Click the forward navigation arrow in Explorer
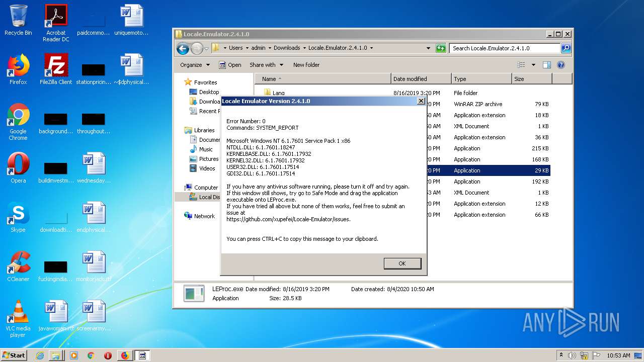 pyautogui.click(x=197, y=48)
